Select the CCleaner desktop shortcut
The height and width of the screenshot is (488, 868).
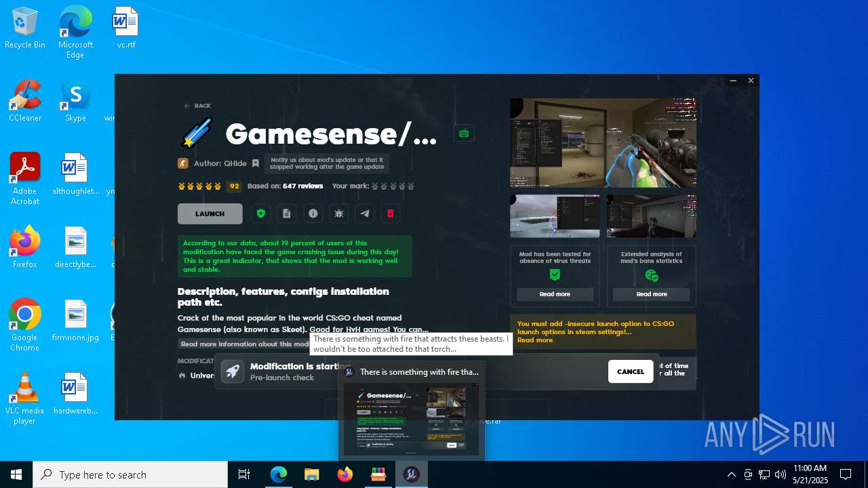pyautogui.click(x=25, y=101)
